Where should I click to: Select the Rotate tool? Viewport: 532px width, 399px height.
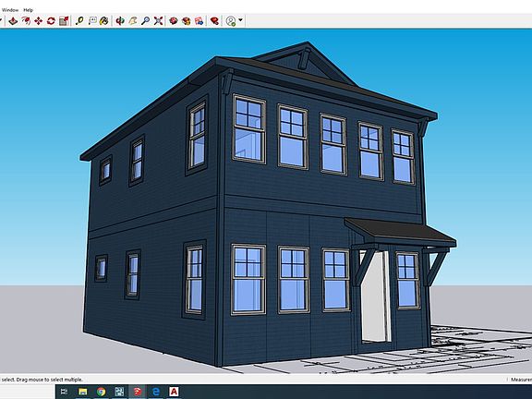click(x=51, y=21)
